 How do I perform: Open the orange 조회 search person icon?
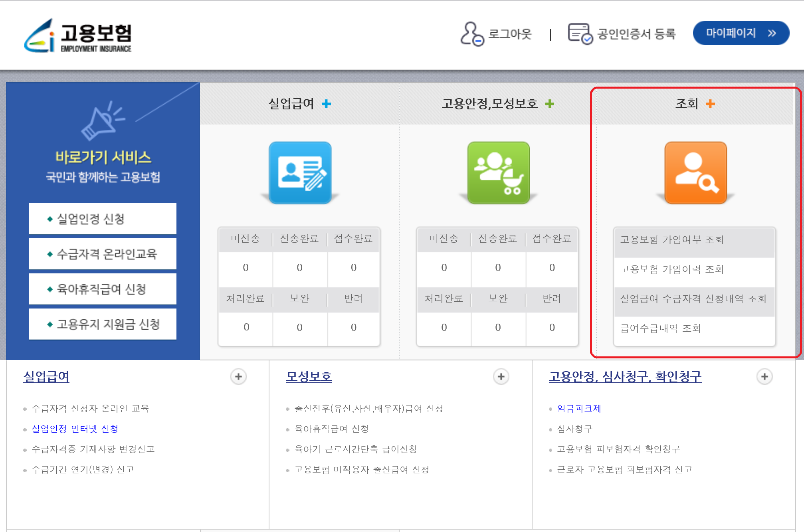pyautogui.click(x=695, y=172)
